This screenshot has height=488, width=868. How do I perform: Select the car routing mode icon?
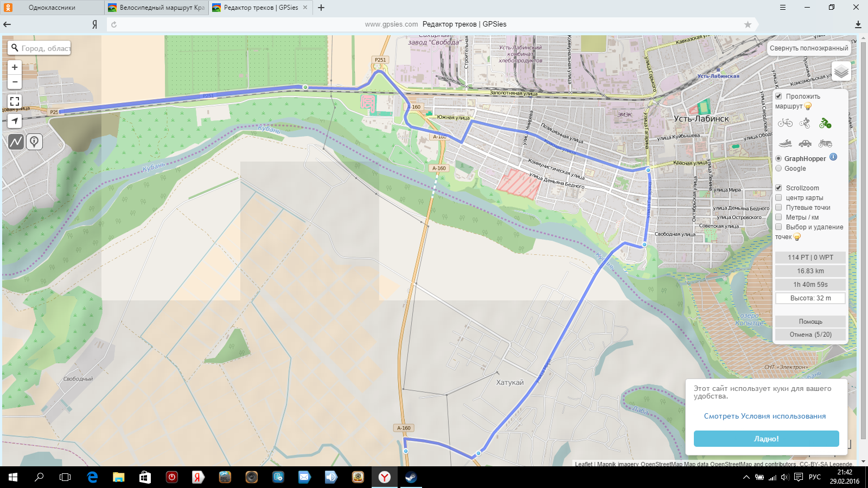(x=805, y=143)
